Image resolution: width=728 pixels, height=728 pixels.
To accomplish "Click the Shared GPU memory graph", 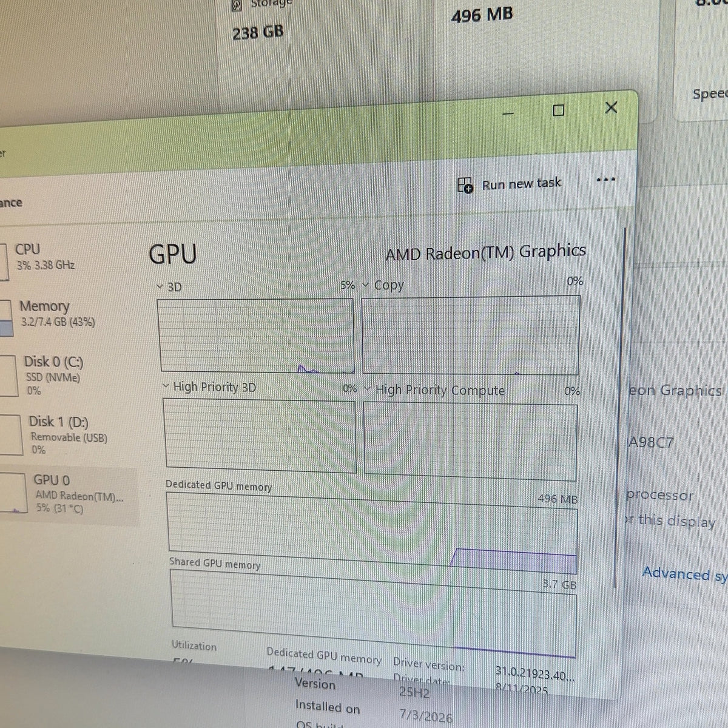I will pos(374,612).
